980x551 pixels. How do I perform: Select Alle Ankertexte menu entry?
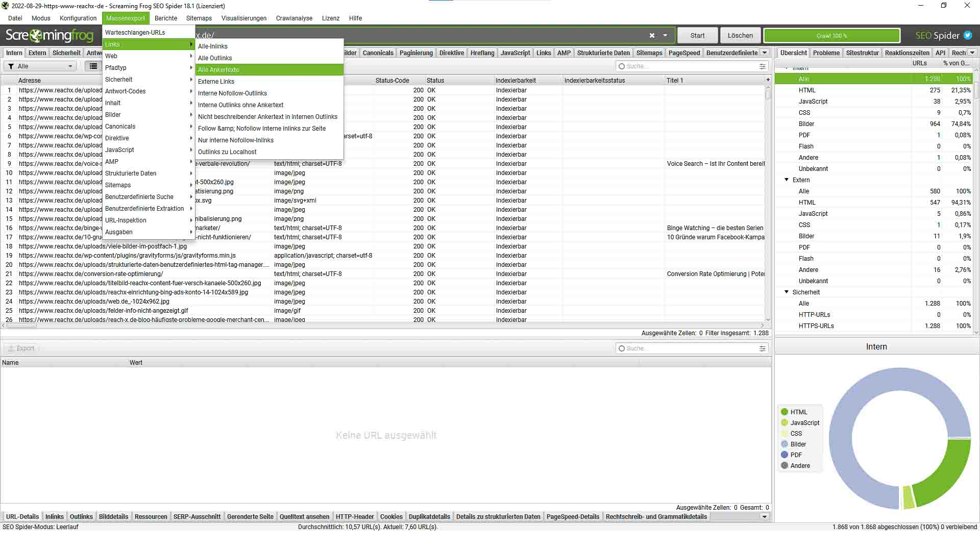[218, 70]
